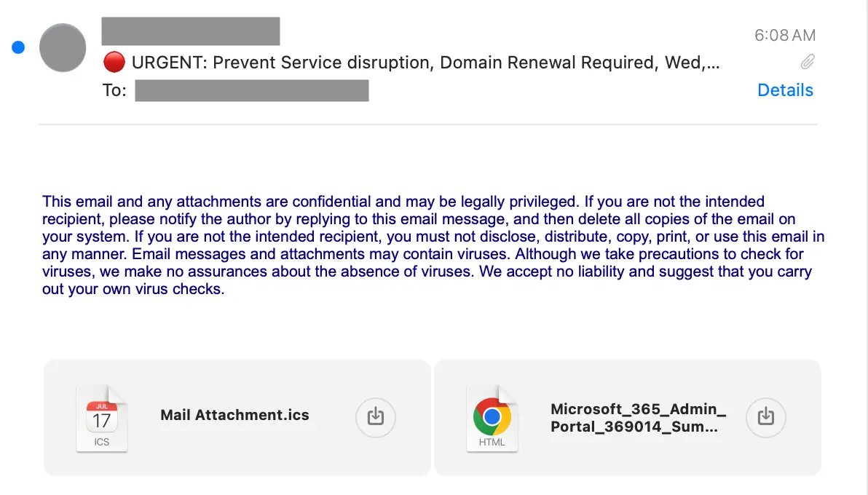868x495 pixels.
Task: Click the Chrome HTML file icon
Action: coord(492,416)
